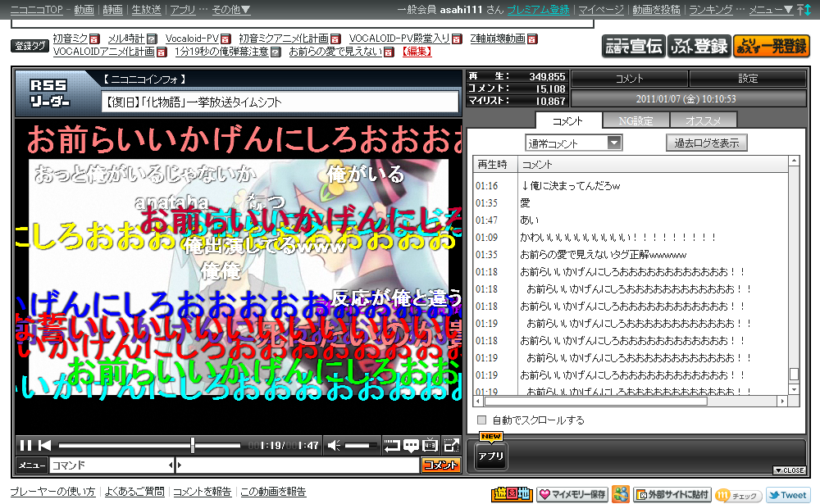The height and width of the screenshot is (504, 820).
Task: Open the アプリ button
Action: pos(490,456)
